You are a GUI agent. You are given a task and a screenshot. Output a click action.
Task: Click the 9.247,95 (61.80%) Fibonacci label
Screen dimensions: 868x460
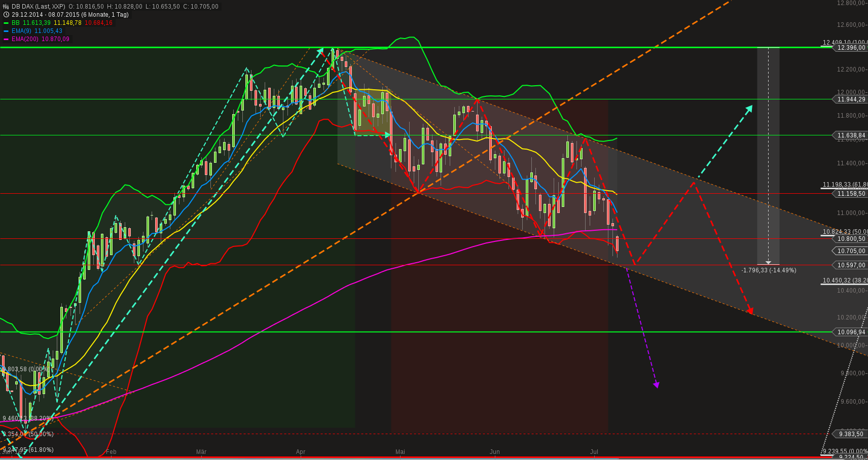(x=27, y=450)
